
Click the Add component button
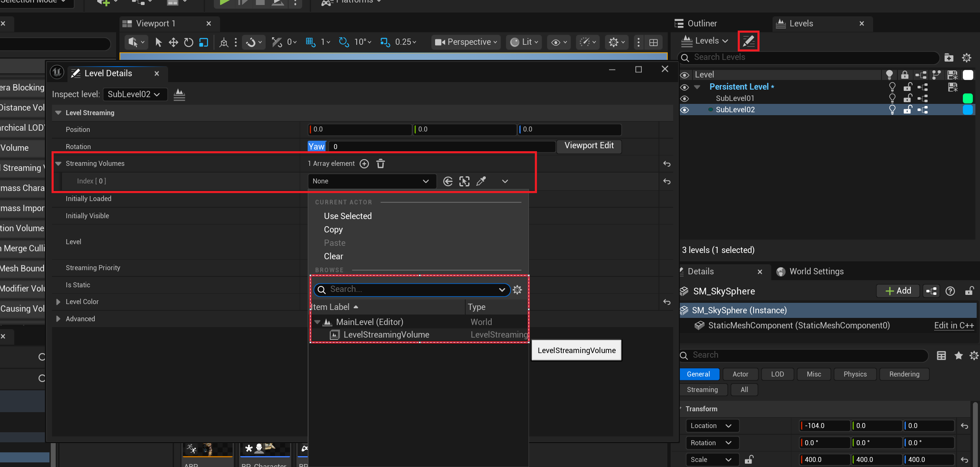pyautogui.click(x=898, y=291)
